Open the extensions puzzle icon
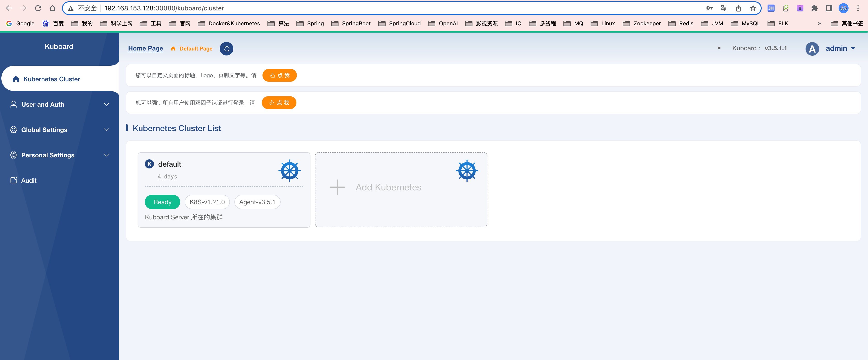This screenshot has width=868, height=360. pyautogui.click(x=814, y=8)
